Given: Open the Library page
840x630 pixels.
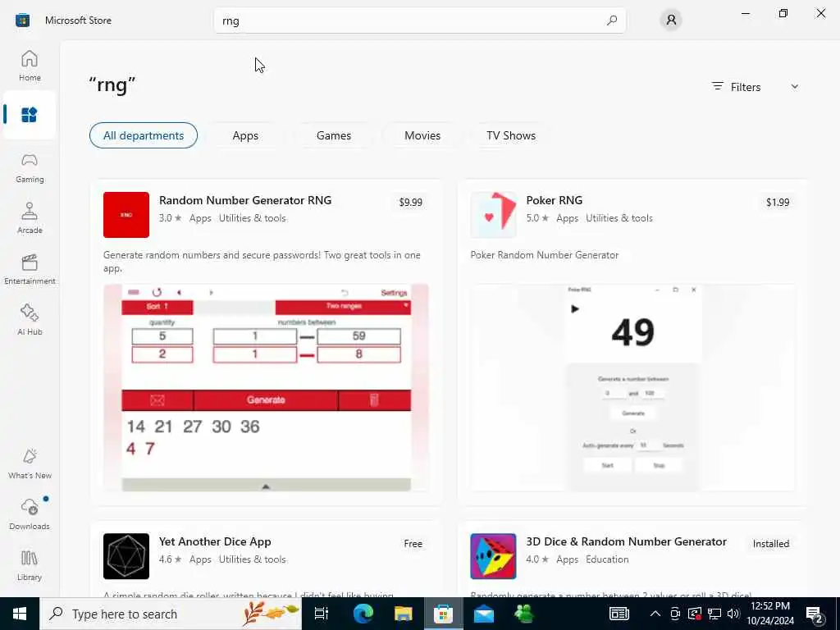Looking at the screenshot, I should tap(30, 565).
